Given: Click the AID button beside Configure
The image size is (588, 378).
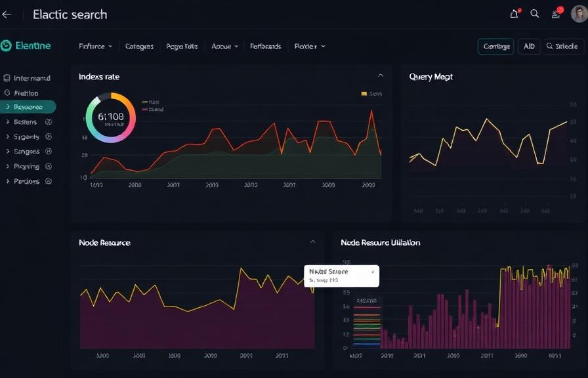Looking at the screenshot, I should [x=528, y=46].
